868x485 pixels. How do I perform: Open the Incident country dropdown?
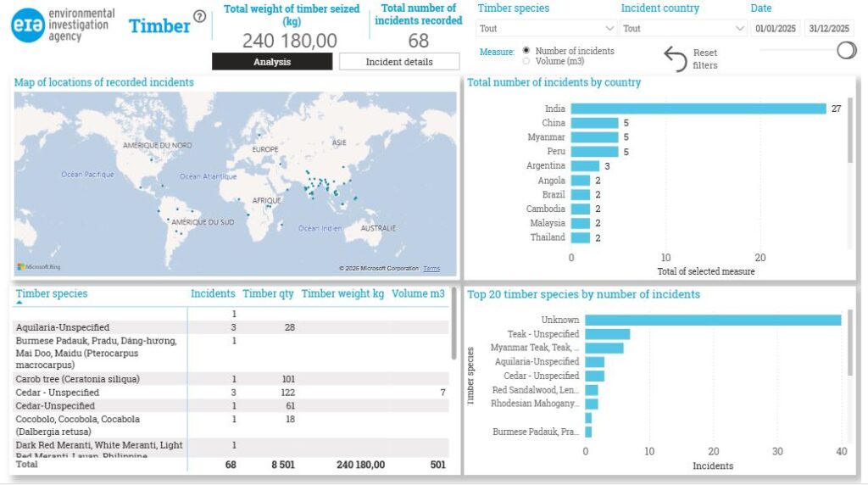(x=682, y=28)
